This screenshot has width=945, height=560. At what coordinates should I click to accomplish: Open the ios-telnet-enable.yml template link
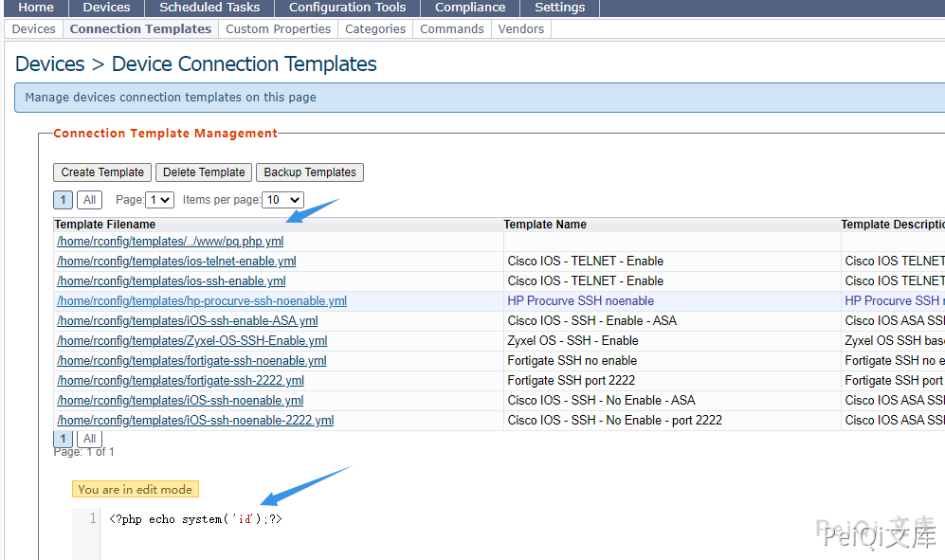pos(176,262)
